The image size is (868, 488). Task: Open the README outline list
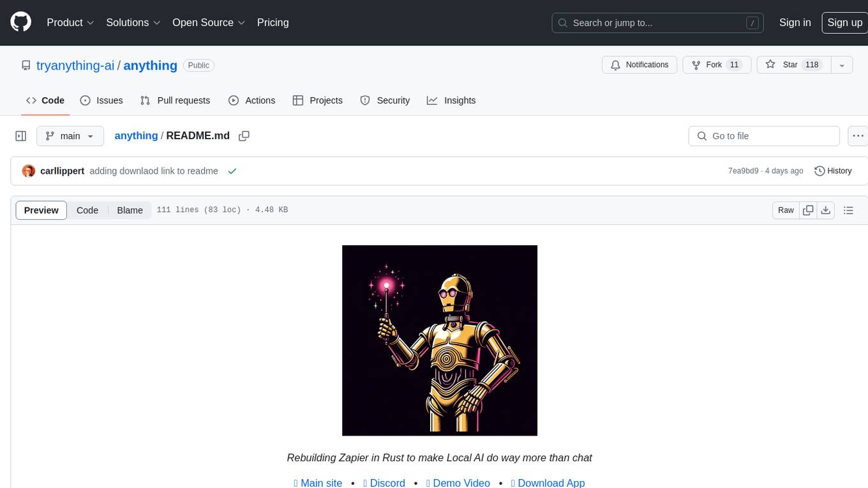[x=848, y=210]
